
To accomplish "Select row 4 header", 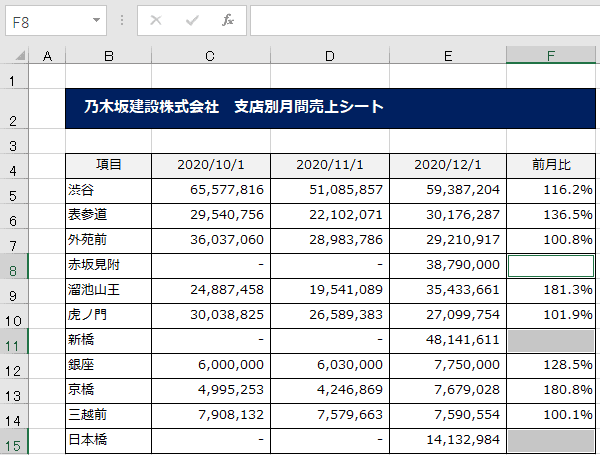I will (14, 166).
